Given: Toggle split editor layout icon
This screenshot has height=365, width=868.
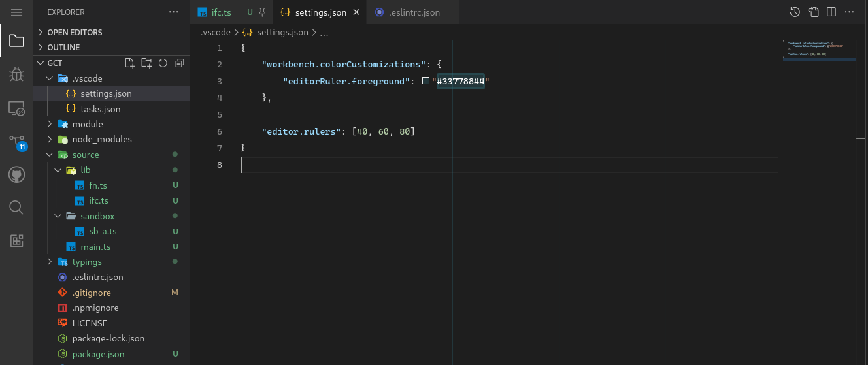Looking at the screenshot, I should coord(831,12).
